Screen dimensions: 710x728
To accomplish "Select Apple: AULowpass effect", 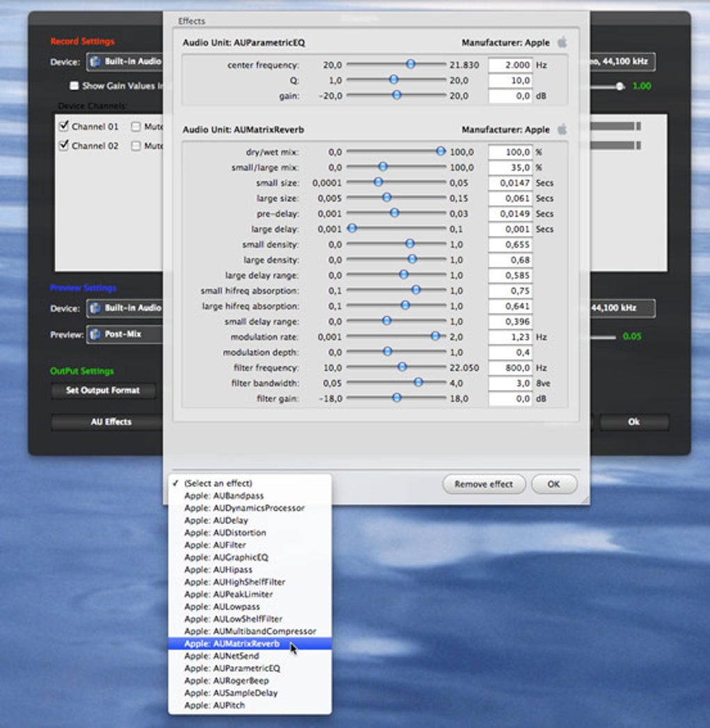I will point(250,606).
